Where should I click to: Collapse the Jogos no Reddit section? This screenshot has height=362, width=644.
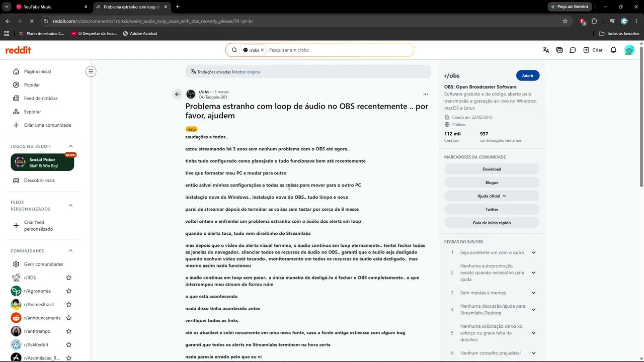[x=70, y=146]
